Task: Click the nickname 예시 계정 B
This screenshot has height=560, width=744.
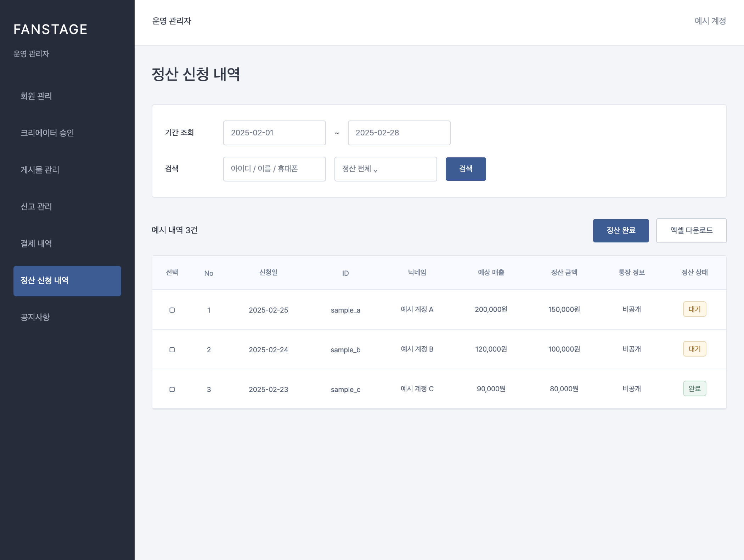Action: pos(417,349)
